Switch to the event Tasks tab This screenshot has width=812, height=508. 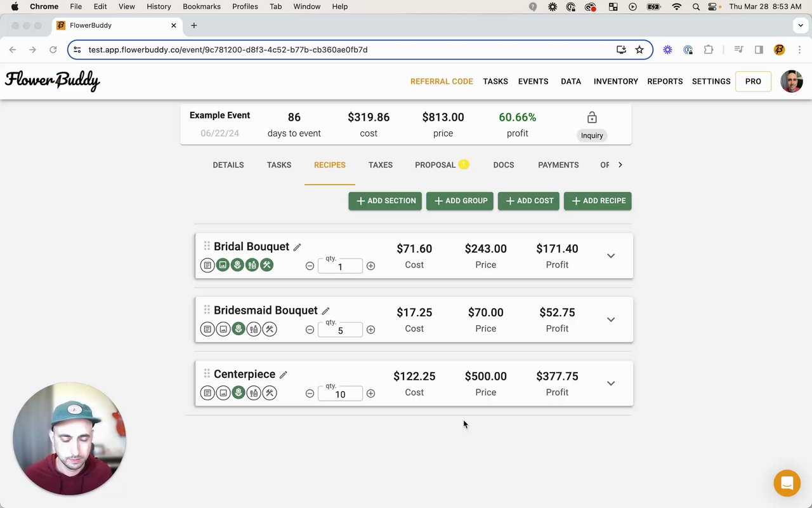point(279,165)
